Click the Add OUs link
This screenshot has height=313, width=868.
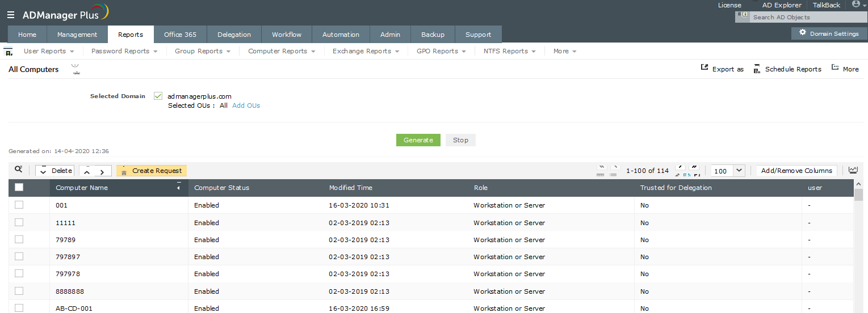pyautogui.click(x=246, y=105)
